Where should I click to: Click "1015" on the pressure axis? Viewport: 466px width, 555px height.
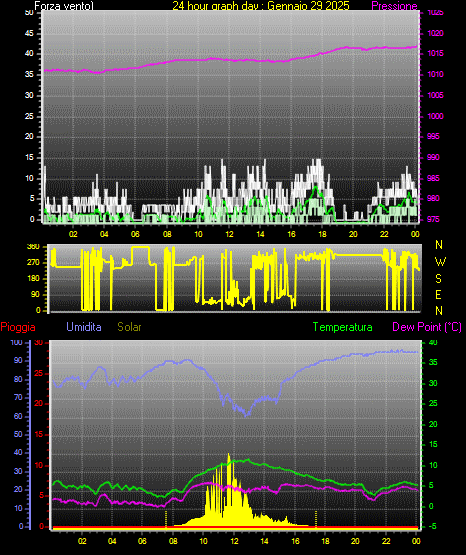tap(435, 53)
